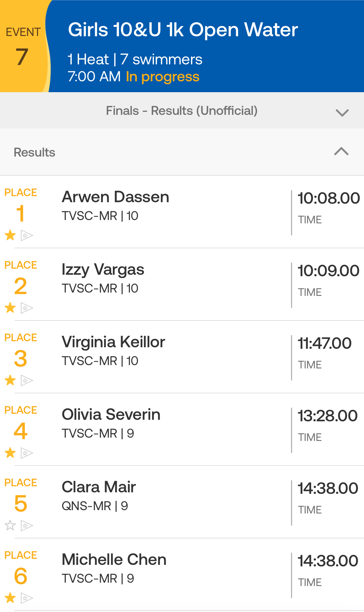Open swimmer Arwen Dassen's name link
The height and width of the screenshot is (612, 364).
click(115, 197)
